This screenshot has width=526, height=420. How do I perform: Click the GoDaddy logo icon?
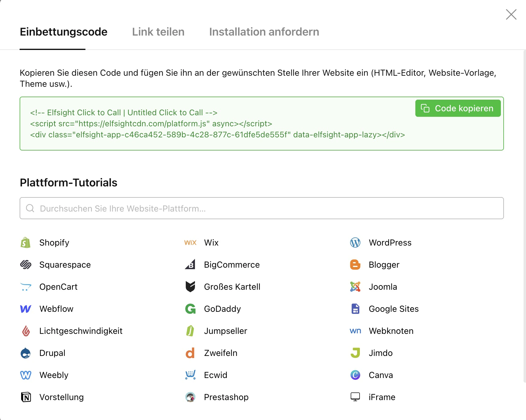[190, 309]
